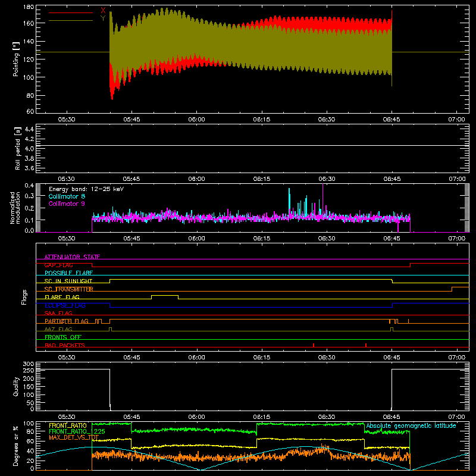The height and width of the screenshot is (476, 476).
Task: Click raised segment of yellow FLARE_FLAG trace
Action: pos(165,295)
